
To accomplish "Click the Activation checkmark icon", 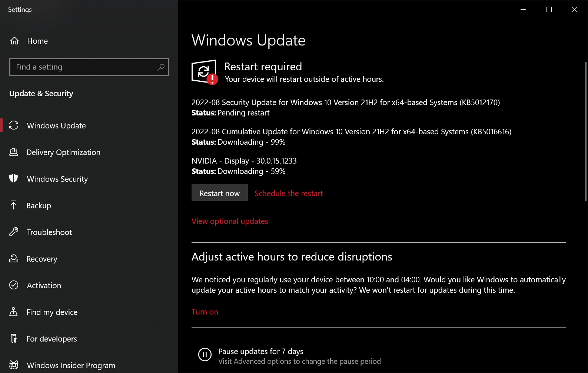I will (x=14, y=285).
